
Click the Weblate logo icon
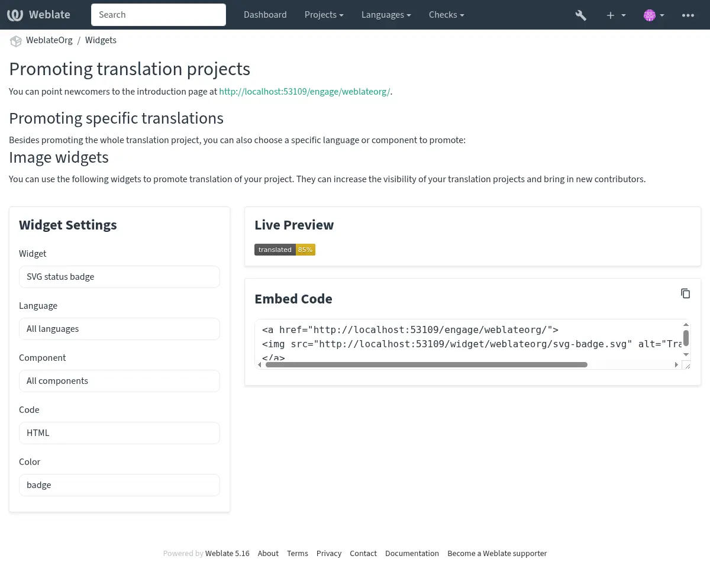pyautogui.click(x=15, y=15)
